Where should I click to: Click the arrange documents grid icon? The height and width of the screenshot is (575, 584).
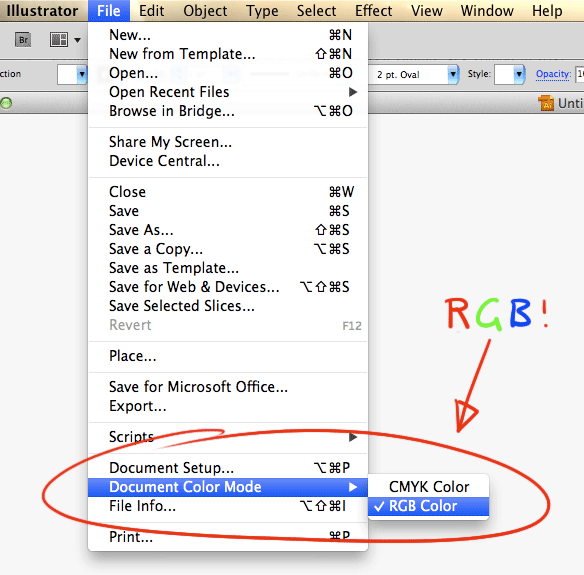pyautogui.click(x=59, y=39)
